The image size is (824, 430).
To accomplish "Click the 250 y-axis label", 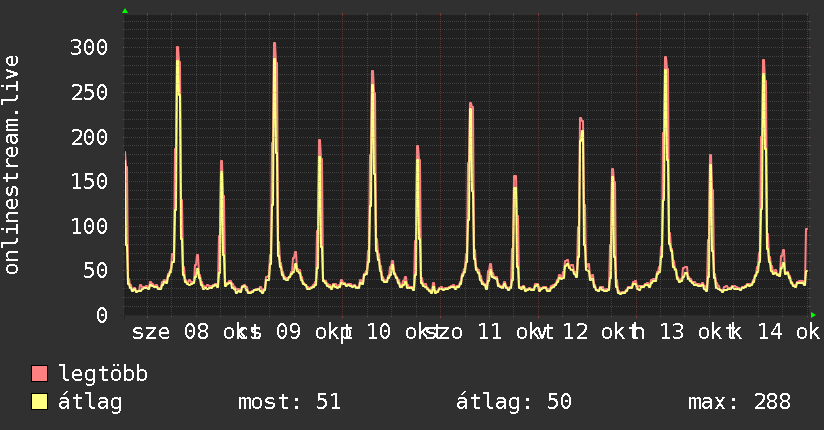I will [x=89, y=93].
